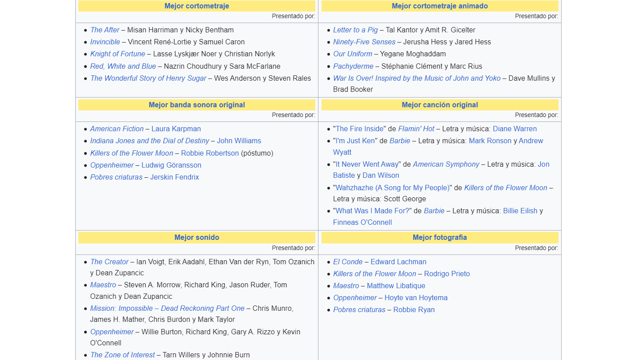Viewport: 644px width, 360px height.
Task: Click the Ludwig Göransson link
Action: click(171, 165)
